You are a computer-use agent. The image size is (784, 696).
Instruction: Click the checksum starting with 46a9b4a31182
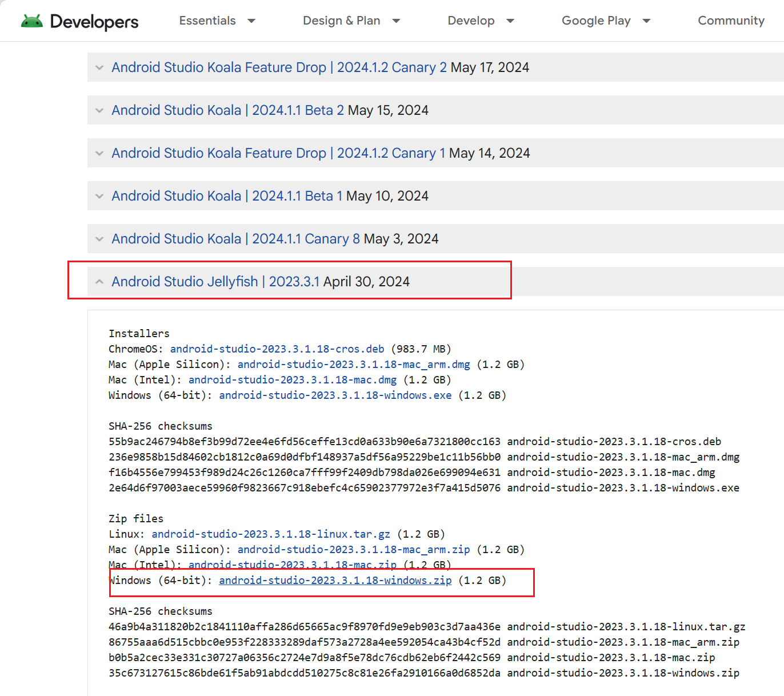point(305,627)
